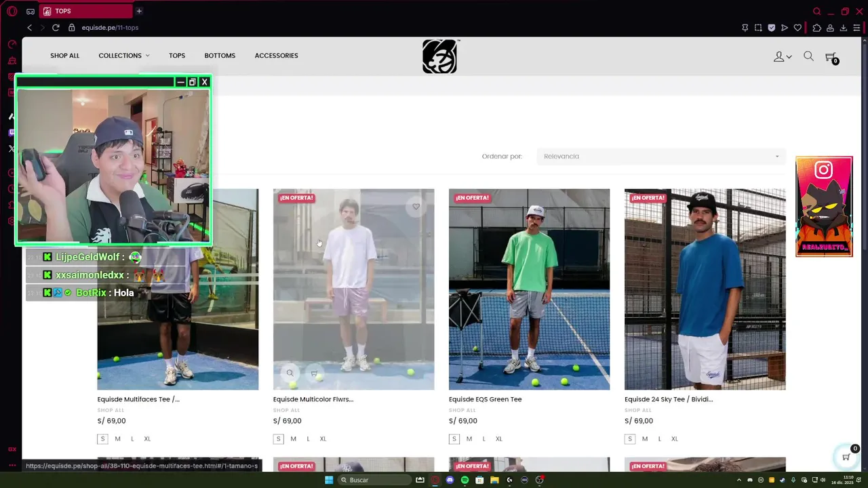Open File Explorer from the taskbar
The image size is (868, 488).
point(494,480)
